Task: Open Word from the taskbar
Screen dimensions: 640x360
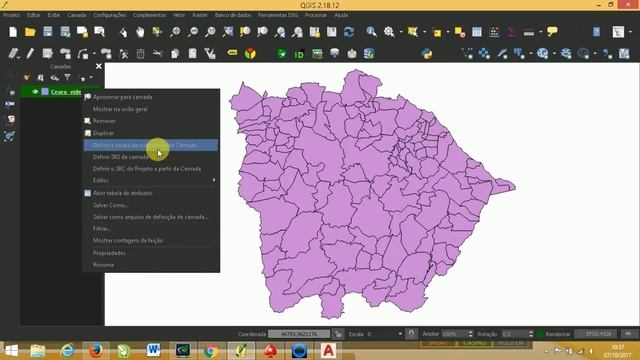Action: (153, 350)
